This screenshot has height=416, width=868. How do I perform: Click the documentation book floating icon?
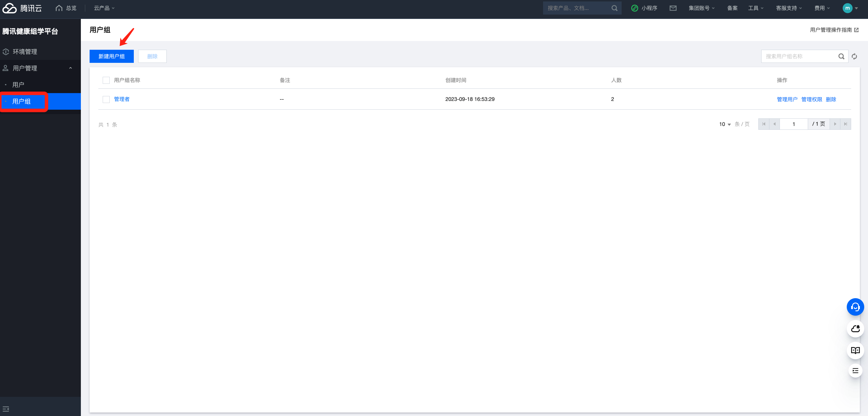pyautogui.click(x=855, y=350)
